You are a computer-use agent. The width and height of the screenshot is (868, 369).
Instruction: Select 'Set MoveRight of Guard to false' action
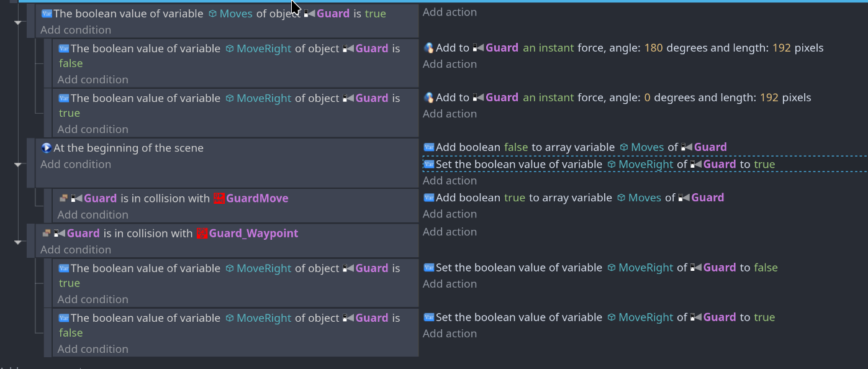[x=600, y=268]
